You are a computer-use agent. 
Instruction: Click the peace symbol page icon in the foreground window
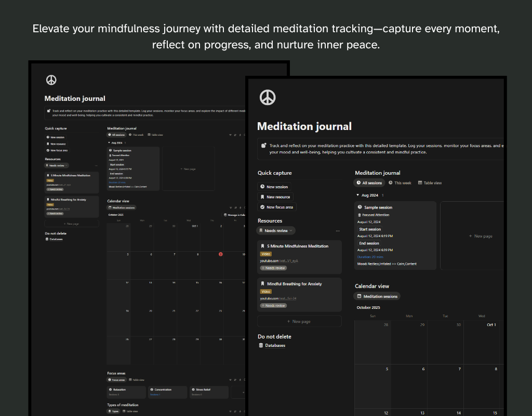pyautogui.click(x=267, y=97)
